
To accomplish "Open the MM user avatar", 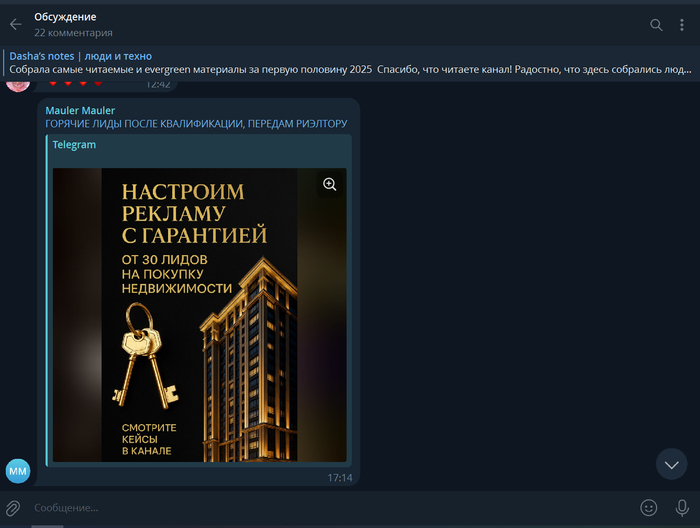I will click(18, 469).
